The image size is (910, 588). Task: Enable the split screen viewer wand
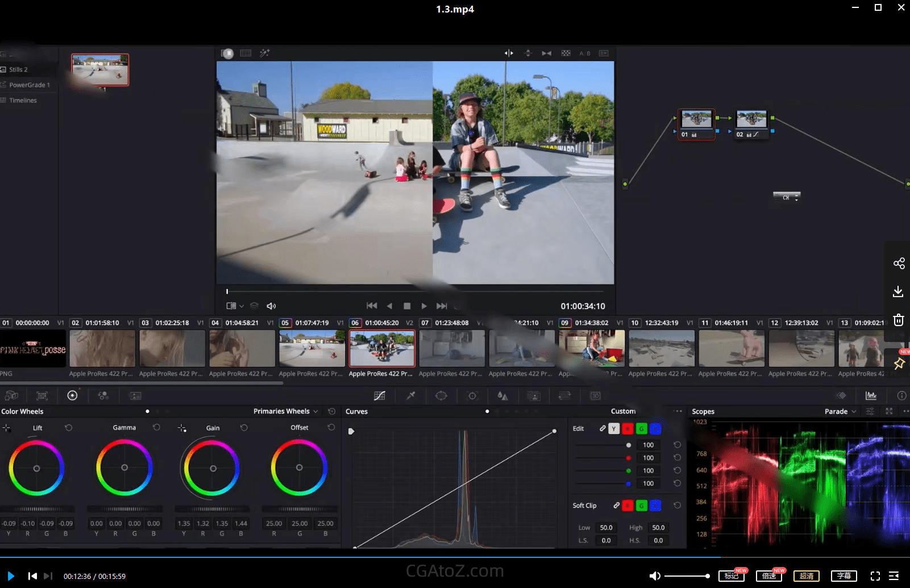264,53
